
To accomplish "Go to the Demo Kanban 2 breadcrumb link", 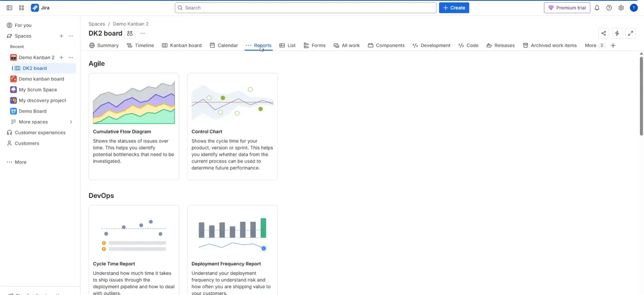I will [x=131, y=24].
